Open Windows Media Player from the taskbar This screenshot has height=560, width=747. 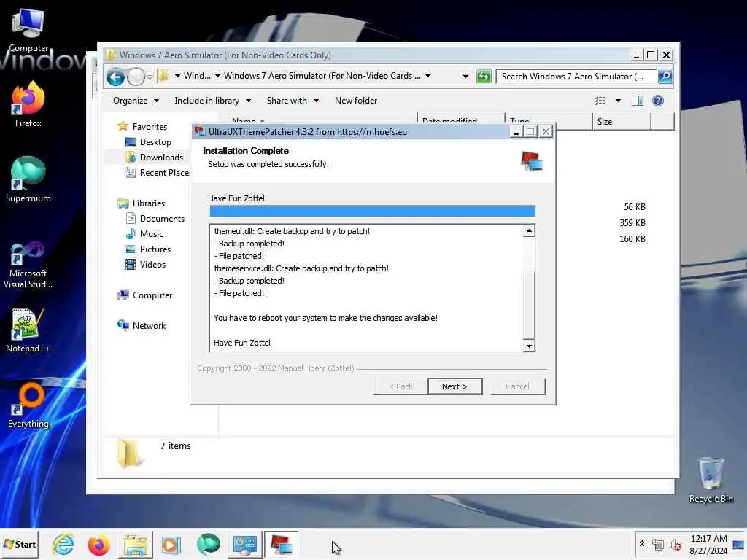pyautogui.click(x=171, y=545)
